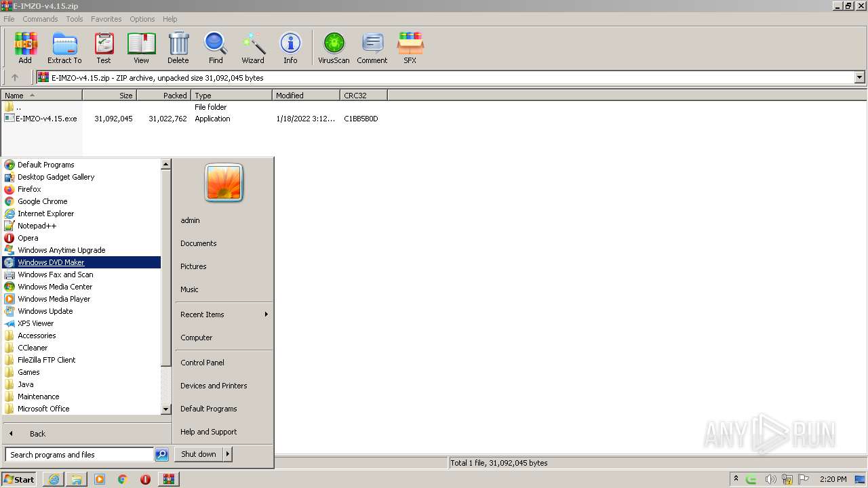Open the Help menu

coord(170,19)
